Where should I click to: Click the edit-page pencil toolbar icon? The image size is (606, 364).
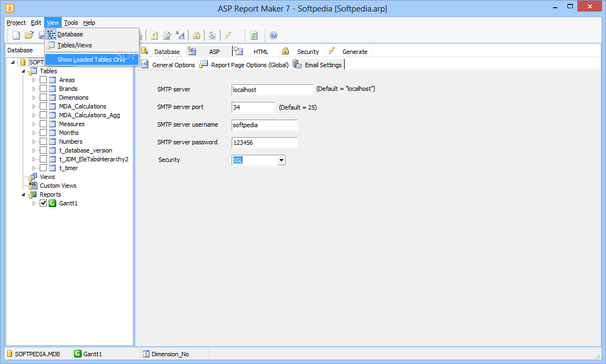click(x=167, y=35)
